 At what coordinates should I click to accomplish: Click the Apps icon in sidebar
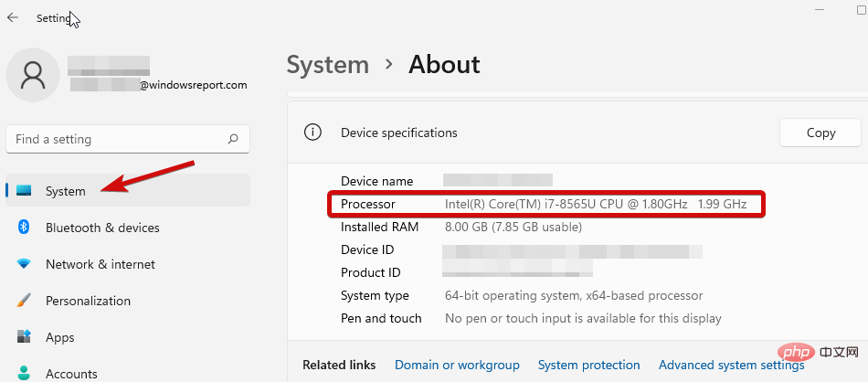24,336
